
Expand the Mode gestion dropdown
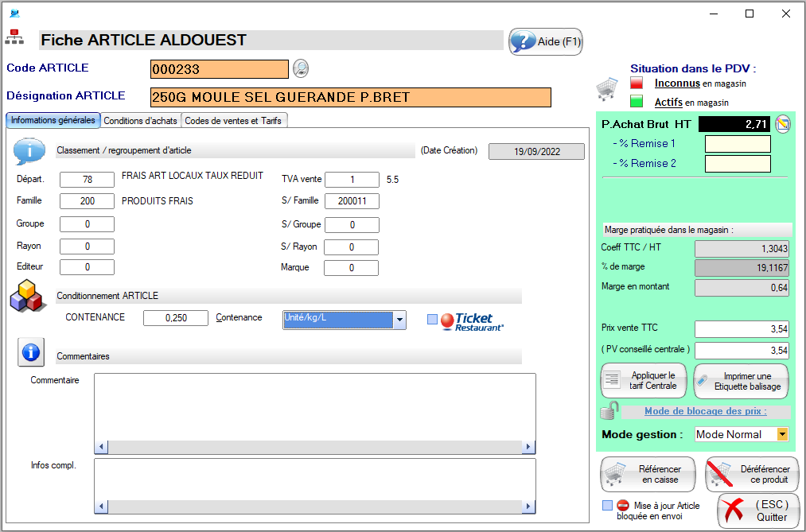click(x=782, y=434)
